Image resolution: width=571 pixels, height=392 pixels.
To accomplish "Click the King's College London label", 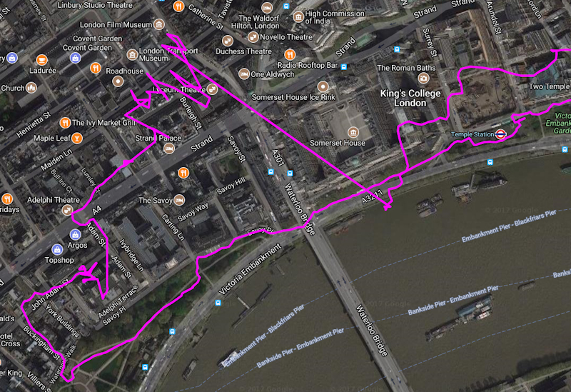I will coord(410,98).
